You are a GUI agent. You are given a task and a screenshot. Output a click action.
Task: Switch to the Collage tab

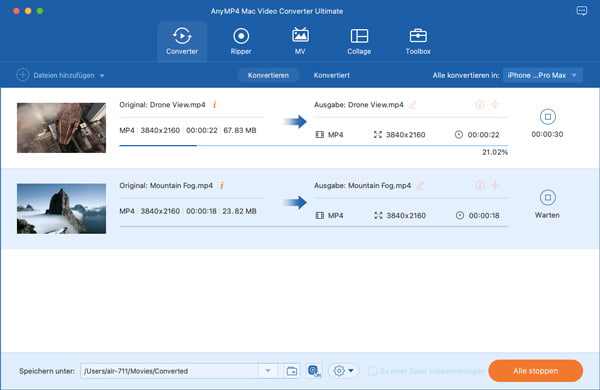359,41
